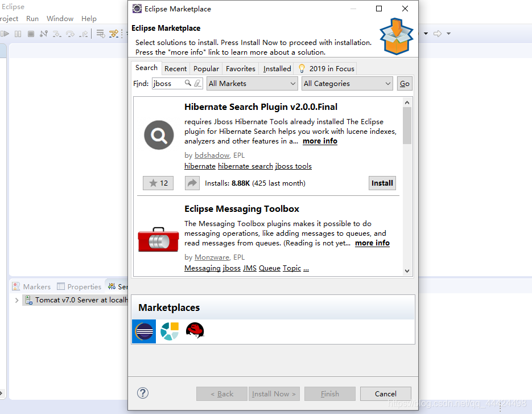Open more info link for Hibernate Search Plugin
532x414 pixels.
320,141
